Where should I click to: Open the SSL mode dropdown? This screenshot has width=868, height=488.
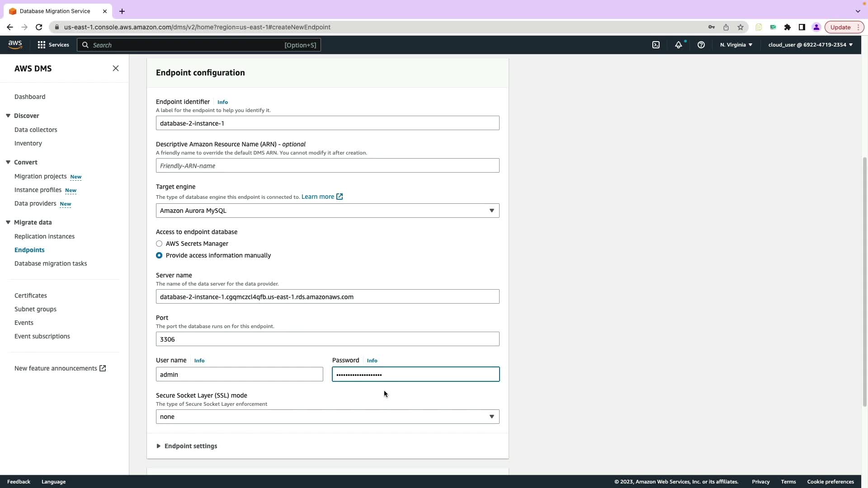pos(327,417)
